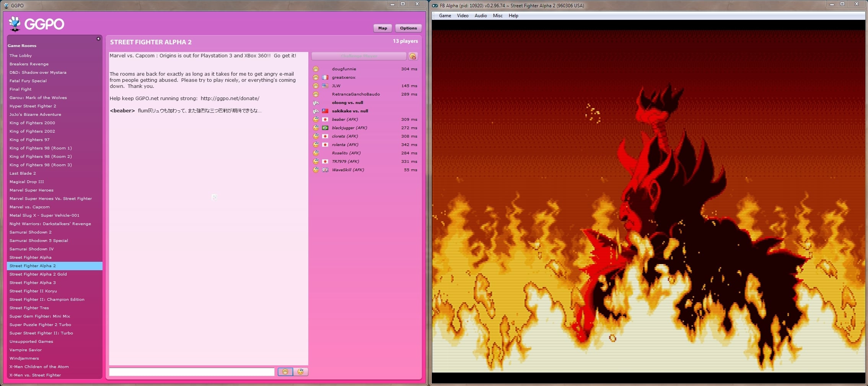Viewport: 868px width, 386px height.
Task: Click the Map button
Action: tap(383, 28)
